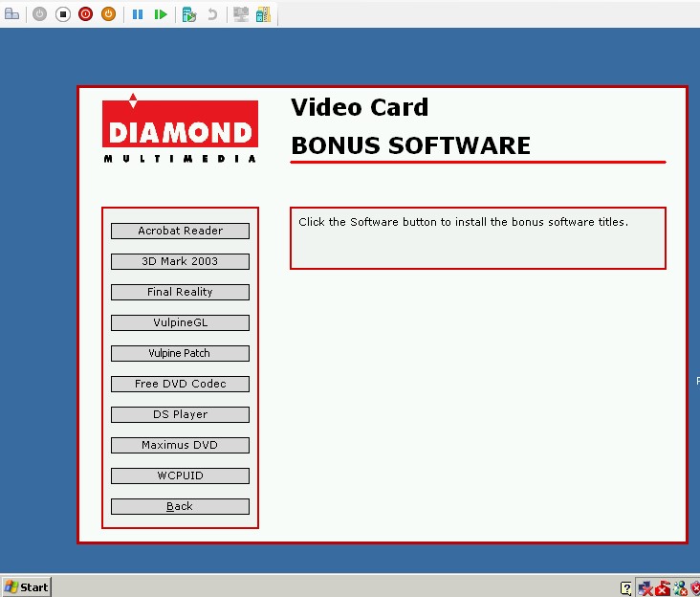Click the Vulpine Patch button
Image resolution: width=700 pixels, height=597 pixels.
tap(180, 353)
